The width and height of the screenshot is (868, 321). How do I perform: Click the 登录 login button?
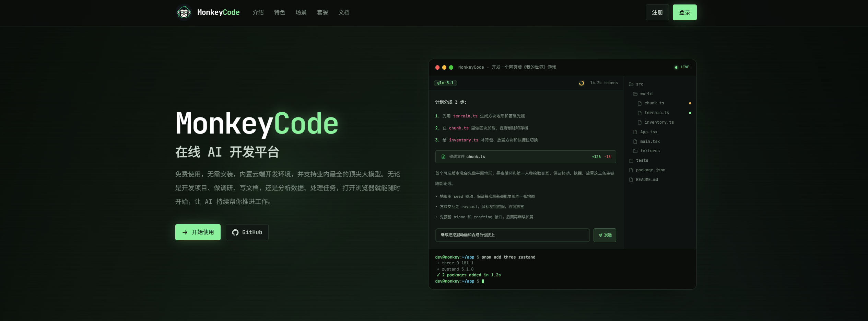pos(685,12)
